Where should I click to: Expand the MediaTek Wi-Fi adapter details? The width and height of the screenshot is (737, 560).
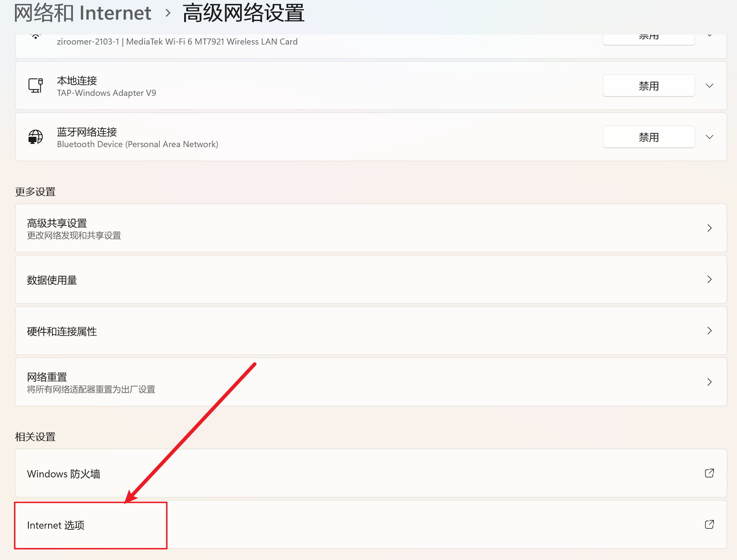tap(709, 36)
